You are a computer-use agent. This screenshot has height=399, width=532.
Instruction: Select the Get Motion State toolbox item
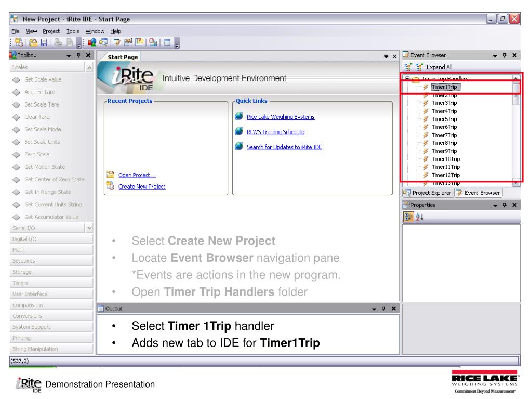[x=45, y=167]
